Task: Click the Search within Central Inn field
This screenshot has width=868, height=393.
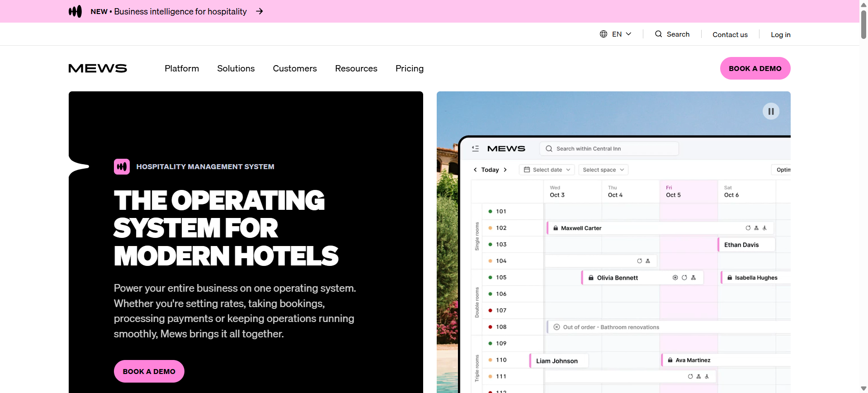Action: click(x=609, y=148)
